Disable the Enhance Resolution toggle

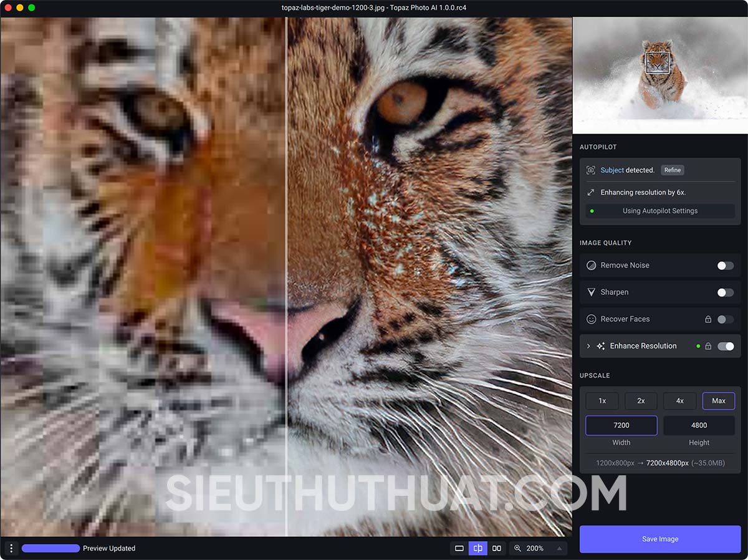(x=726, y=346)
